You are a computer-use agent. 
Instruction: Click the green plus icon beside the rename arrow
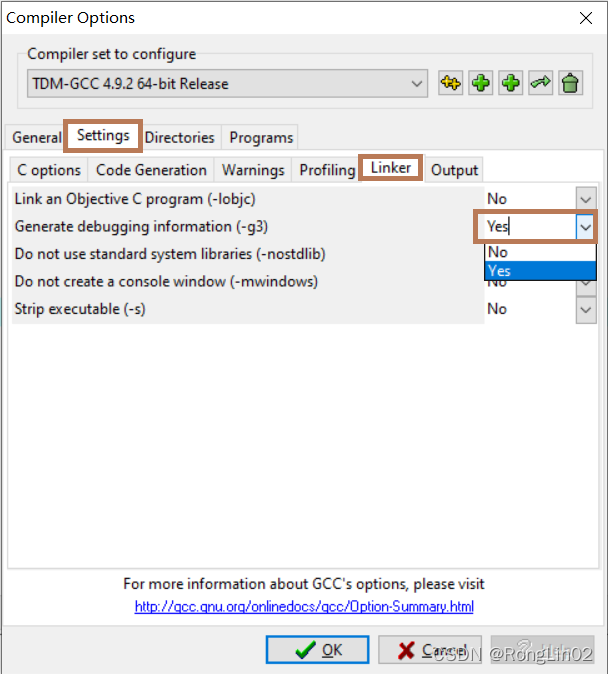pos(510,83)
